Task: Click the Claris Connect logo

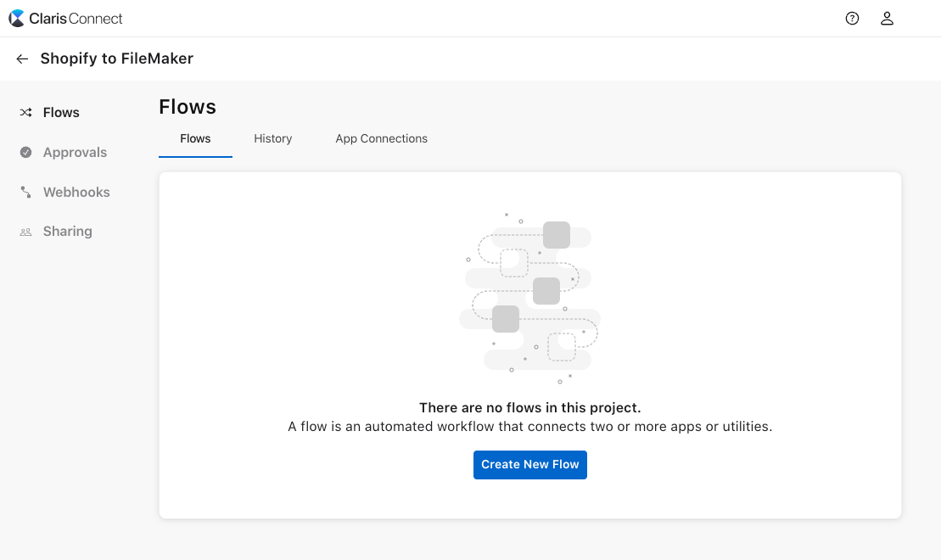Action: click(65, 17)
